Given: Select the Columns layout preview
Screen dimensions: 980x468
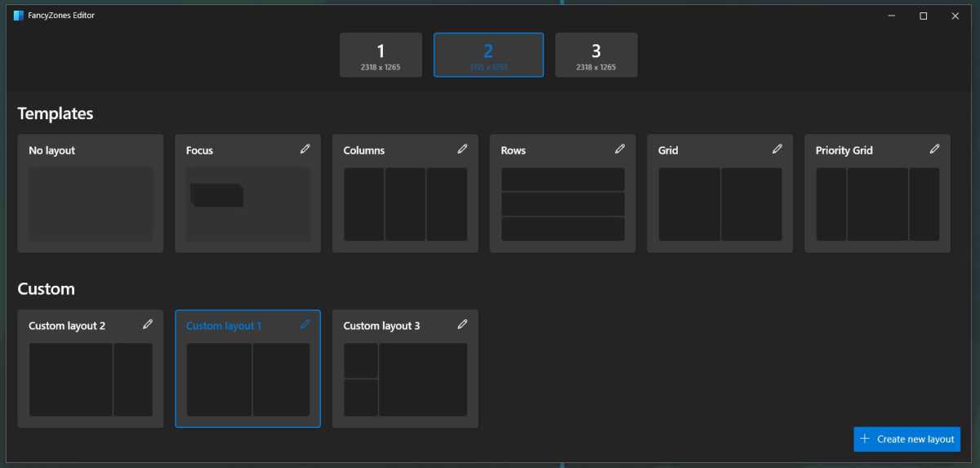Looking at the screenshot, I should [x=405, y=204].
